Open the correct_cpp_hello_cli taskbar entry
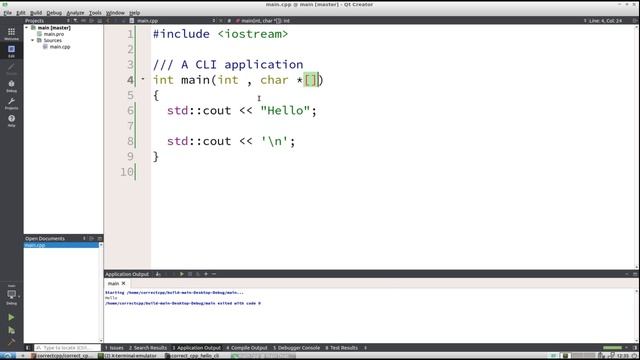The image size is (640, 360). point(192,356)
